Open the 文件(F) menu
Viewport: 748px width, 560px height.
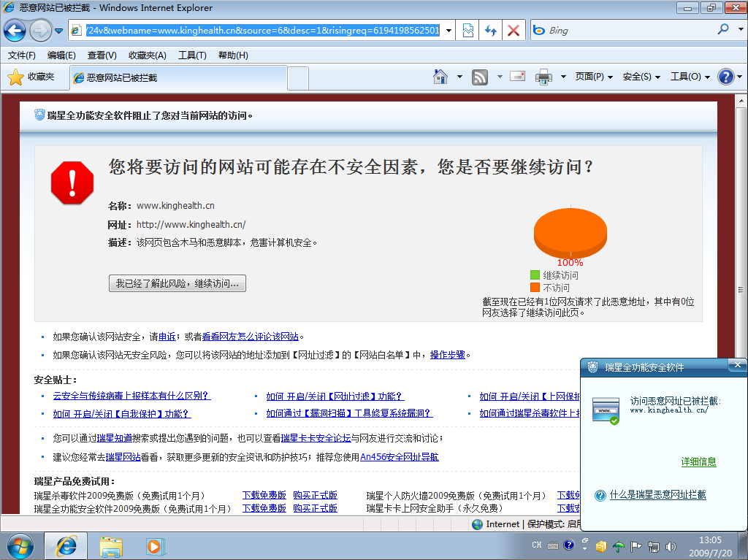pos(21,55)
